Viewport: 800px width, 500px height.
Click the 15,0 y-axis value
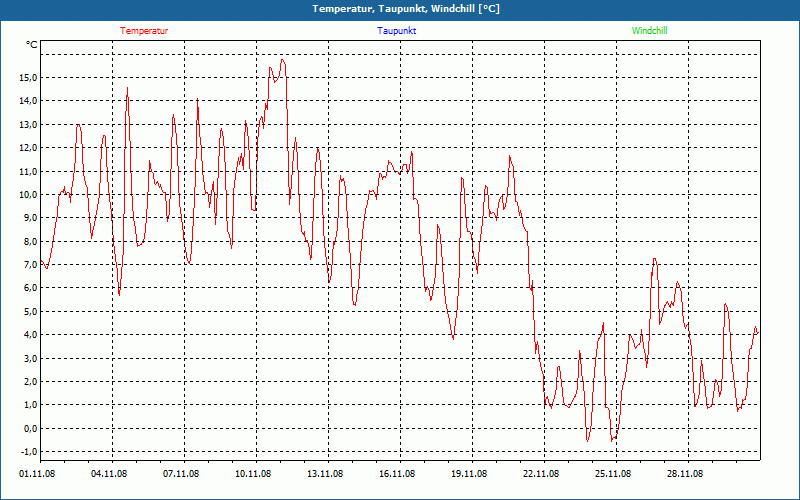pyautogui.click(x=28, y=78)
